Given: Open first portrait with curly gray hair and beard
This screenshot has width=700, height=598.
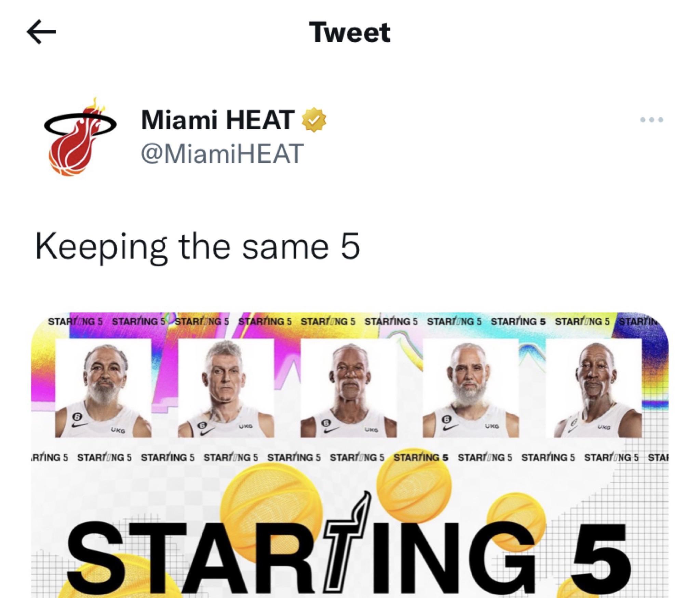Looking at the screenshot, I should tap(104, 388).
